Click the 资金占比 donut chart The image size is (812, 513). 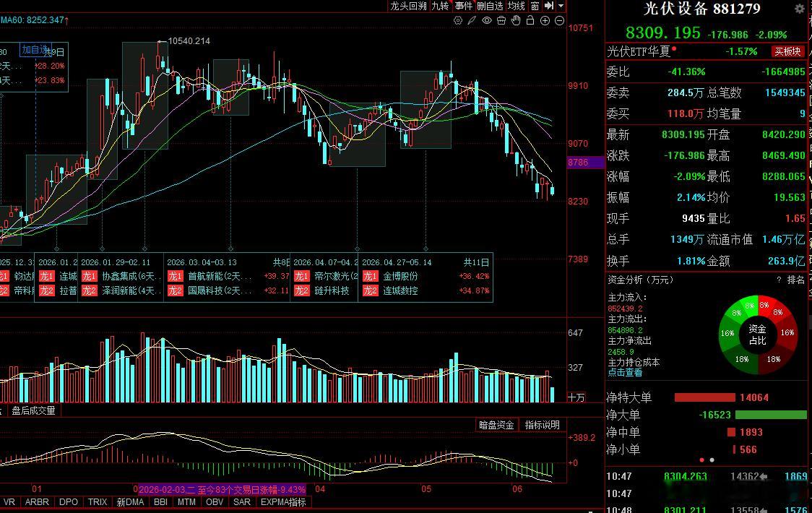click(757, 335)
